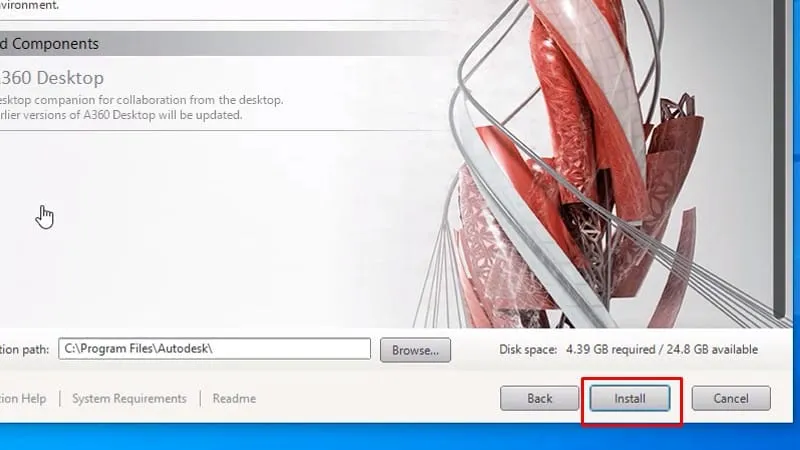Open the Readme link
800x450 pixels.
coord(234,398)
